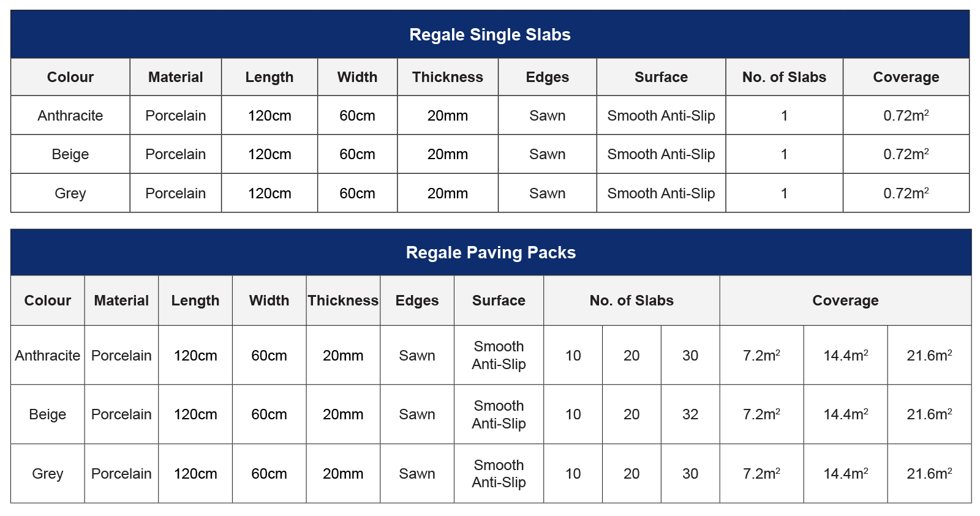This screenshot has height=516, width=980.
Task: Click the Surface header in Paving Packs table
Action: tap(499, 301)
